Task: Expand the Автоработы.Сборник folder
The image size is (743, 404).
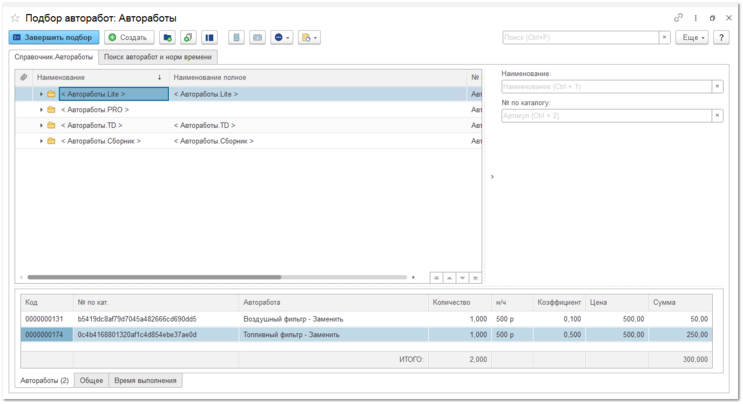Action: pos(41,141)
